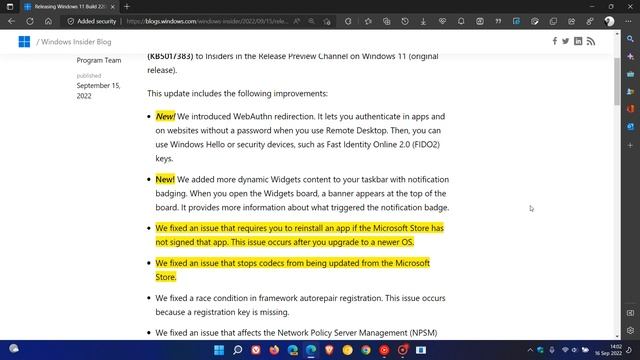Click the highlighted codecs fix sentence
640x360 pixels.
[x=293, y=270]
